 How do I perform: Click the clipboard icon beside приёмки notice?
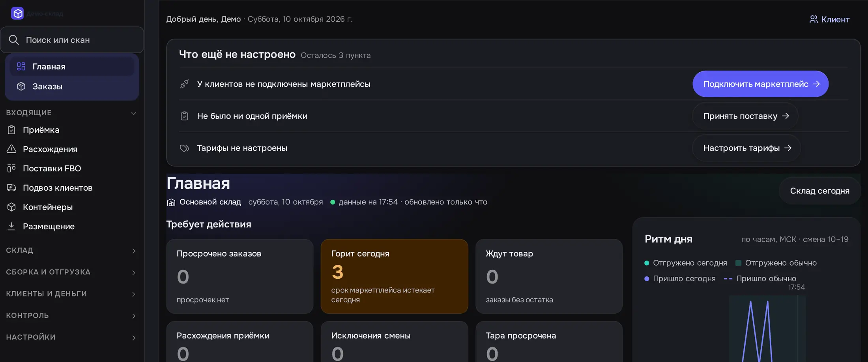pos(184,116)
